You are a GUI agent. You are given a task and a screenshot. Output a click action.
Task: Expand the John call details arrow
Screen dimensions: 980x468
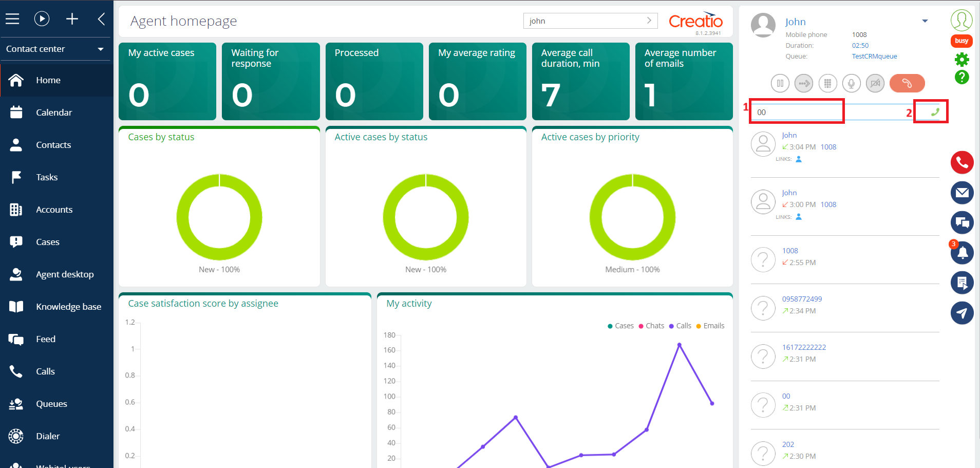925,21
